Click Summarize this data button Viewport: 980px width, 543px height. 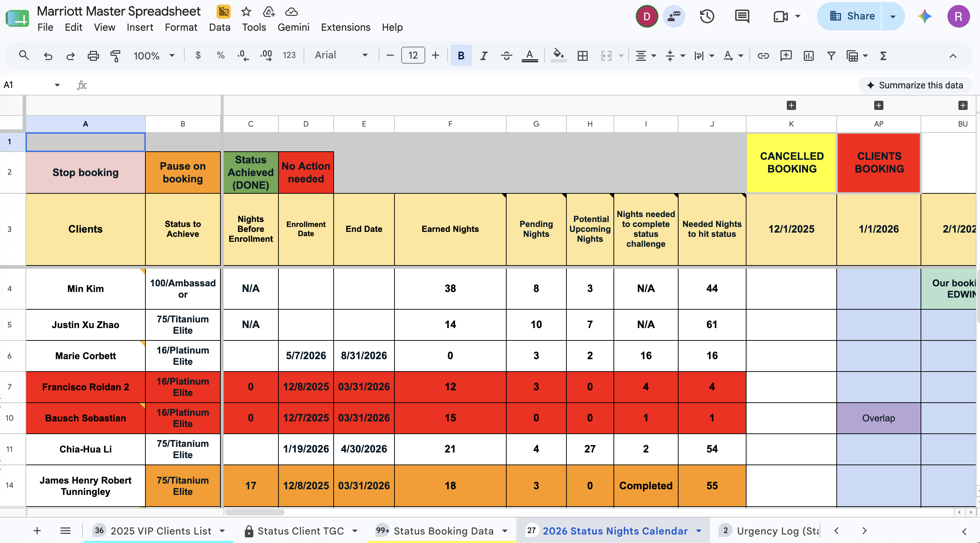tap(915, 85)
